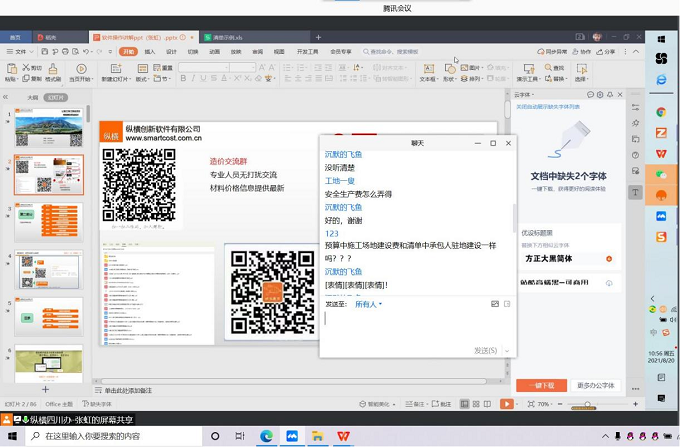Switch to the 首页 home tab
The height and width of the screenshot is (447, 680).
tap(15, 37)
